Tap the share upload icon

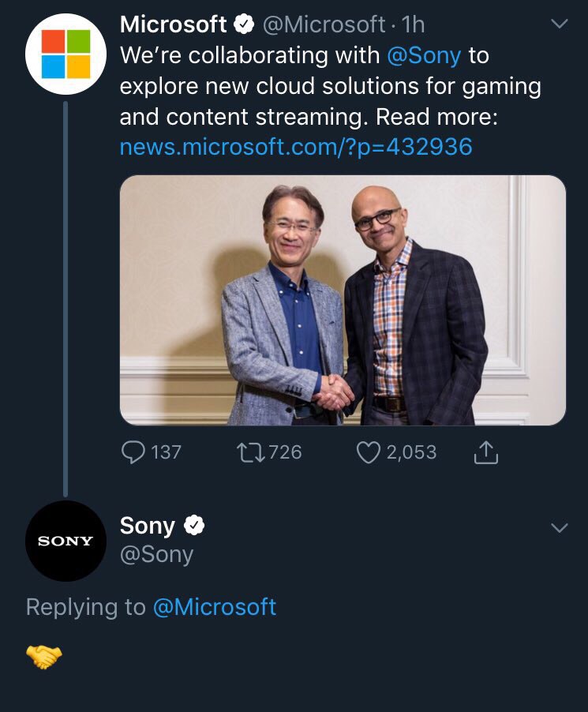(486, 452)
